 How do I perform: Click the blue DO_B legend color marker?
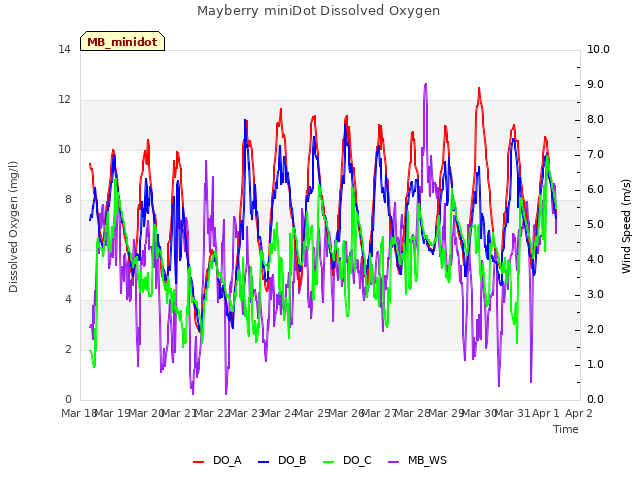tap(264, 462)
